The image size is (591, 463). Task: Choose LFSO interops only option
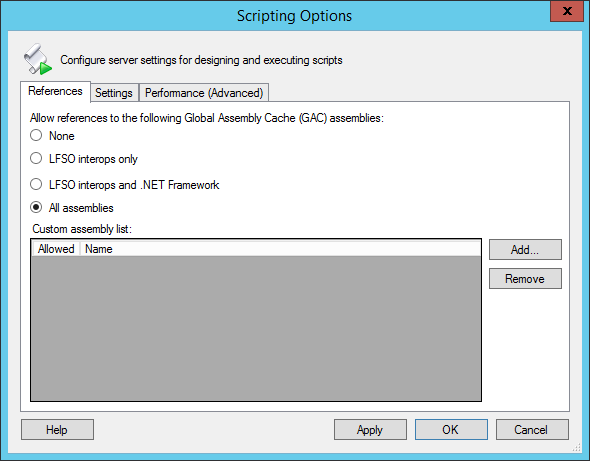[84, 159]
